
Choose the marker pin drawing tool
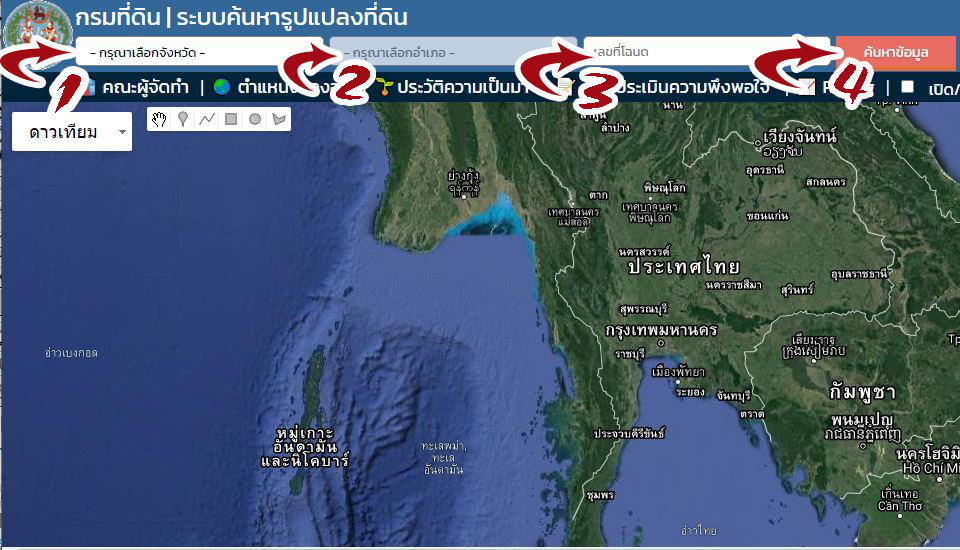coord(182,119)
